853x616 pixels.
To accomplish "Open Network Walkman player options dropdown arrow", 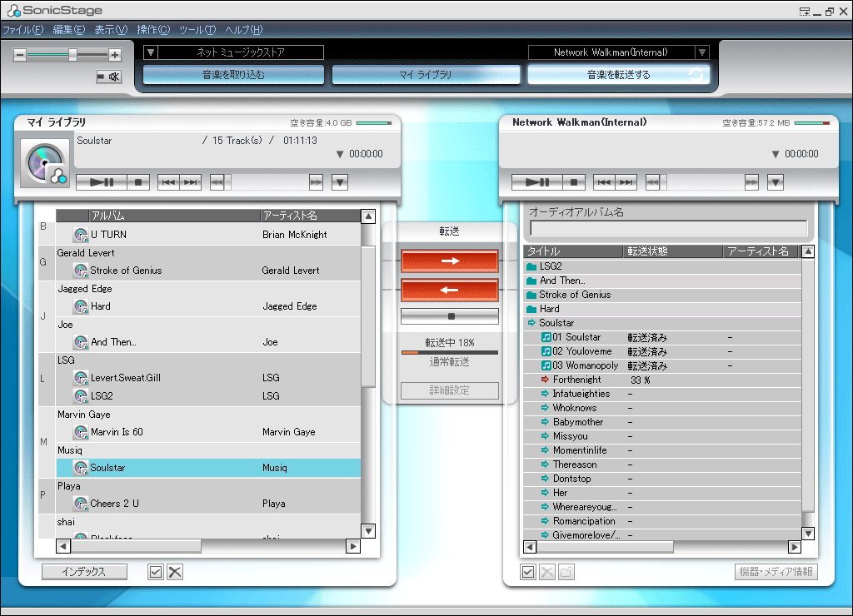I will pyautogui.click(x=776, y=182).
